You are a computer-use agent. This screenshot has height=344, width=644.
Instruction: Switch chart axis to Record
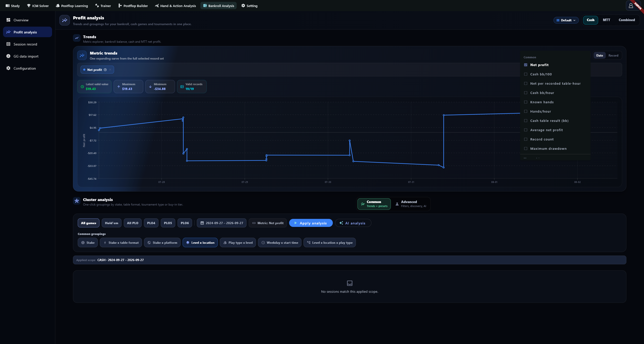click(x=613, y=56)
